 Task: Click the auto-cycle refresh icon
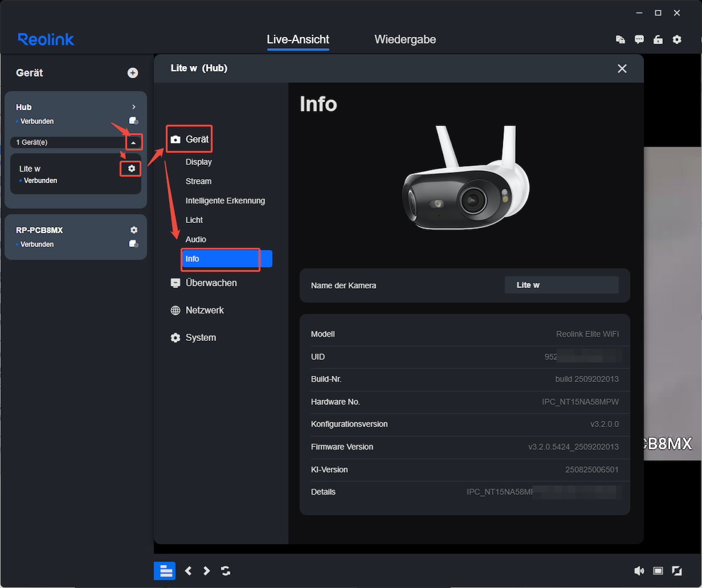tap(226, 571)
